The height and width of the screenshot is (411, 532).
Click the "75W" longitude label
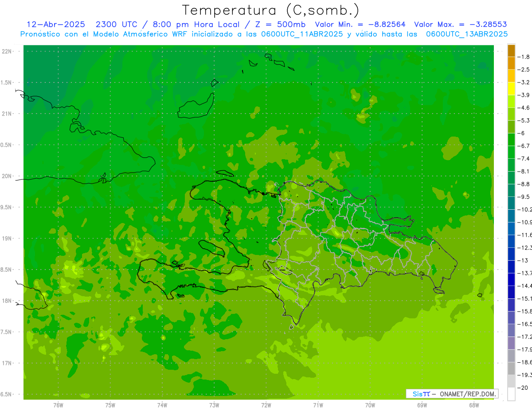click(110, 405)
